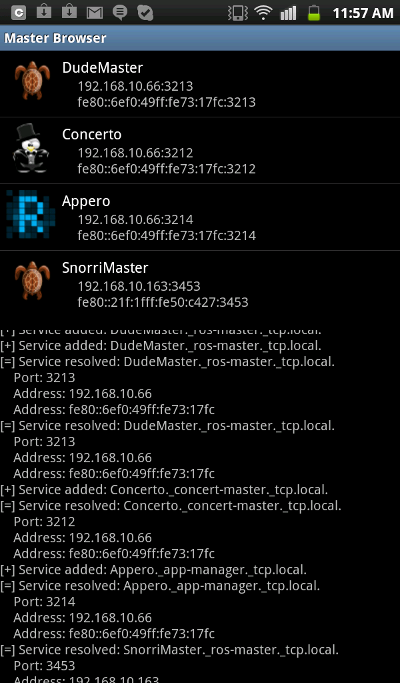Select the Appero entry name
This screenshot has height=683, width=400.
click(x=86, y=201)
